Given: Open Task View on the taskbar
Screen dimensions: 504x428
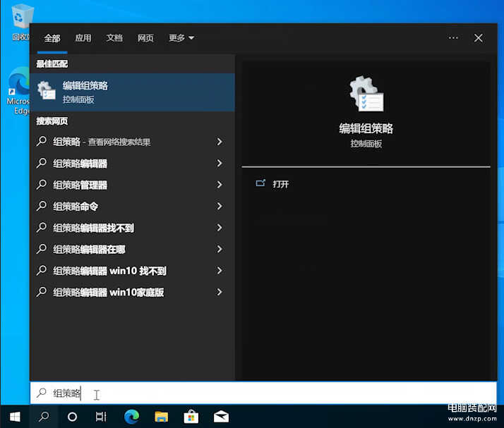Looking at the screenshot, I should tap(101, 417).
